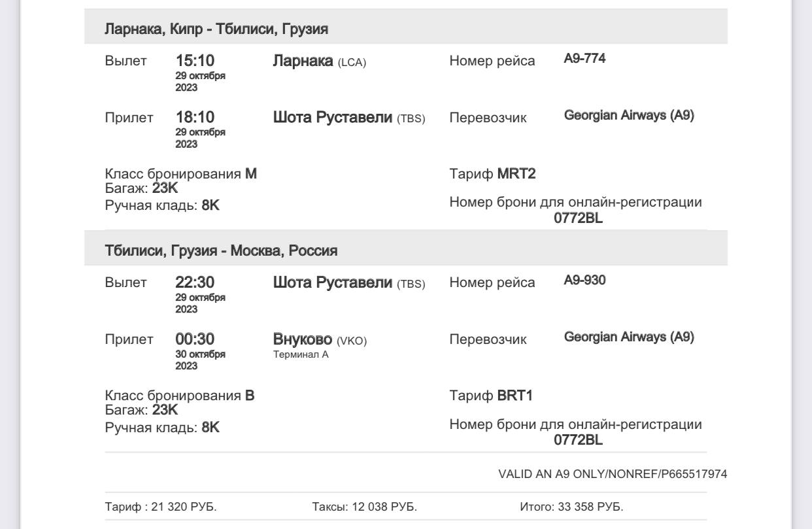Click the Ларнака - Тбилиси route header

click(216, 29)
